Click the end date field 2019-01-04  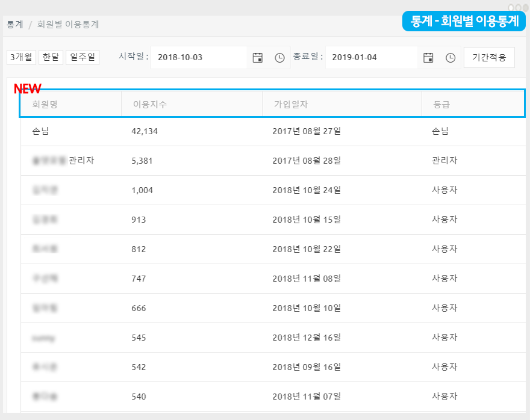(371, 58)
